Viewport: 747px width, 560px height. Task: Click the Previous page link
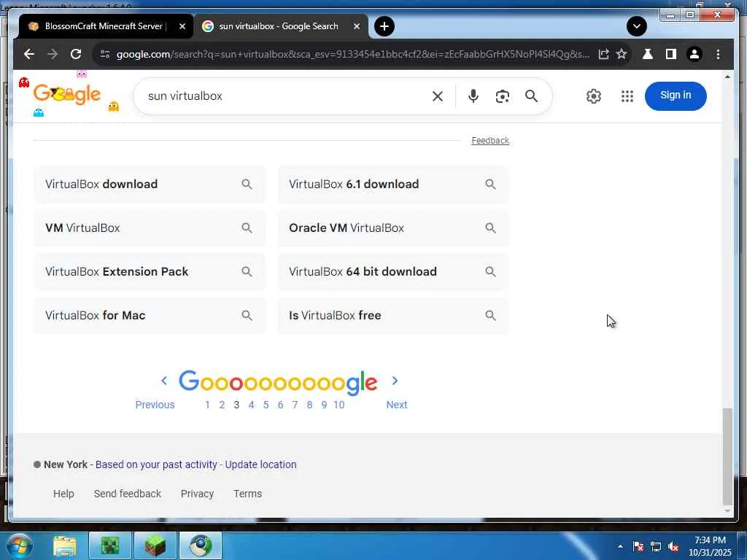pos(155,405)
